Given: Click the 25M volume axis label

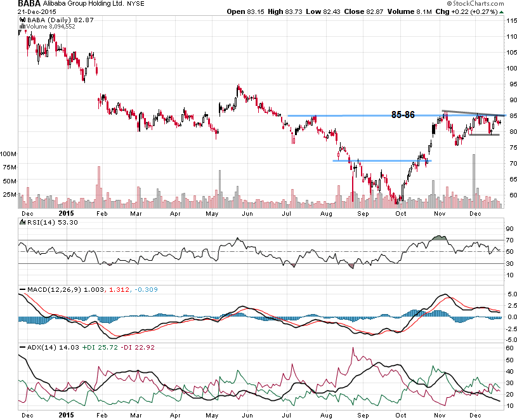Looking at the screenshot, I should [x=10, y=195].
